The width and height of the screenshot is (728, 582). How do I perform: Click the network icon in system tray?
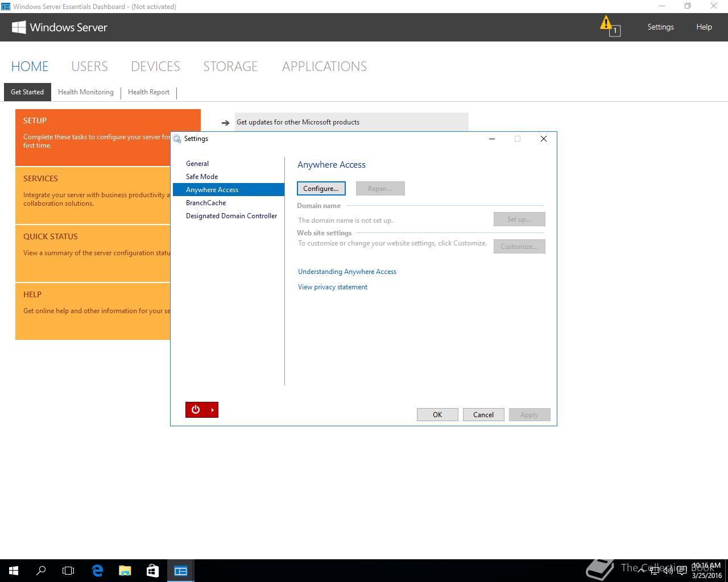[655, 571]
